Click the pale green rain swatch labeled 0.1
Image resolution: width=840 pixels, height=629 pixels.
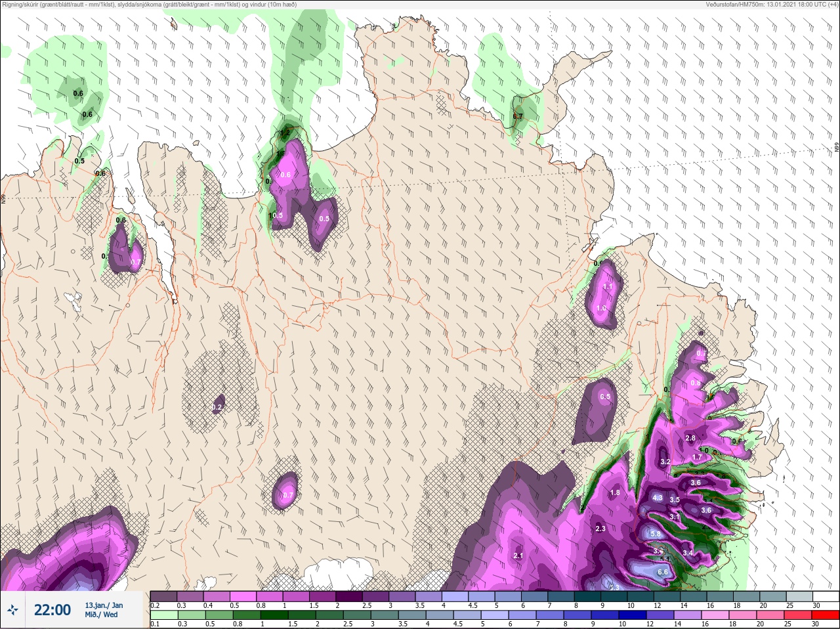point(163,615)
